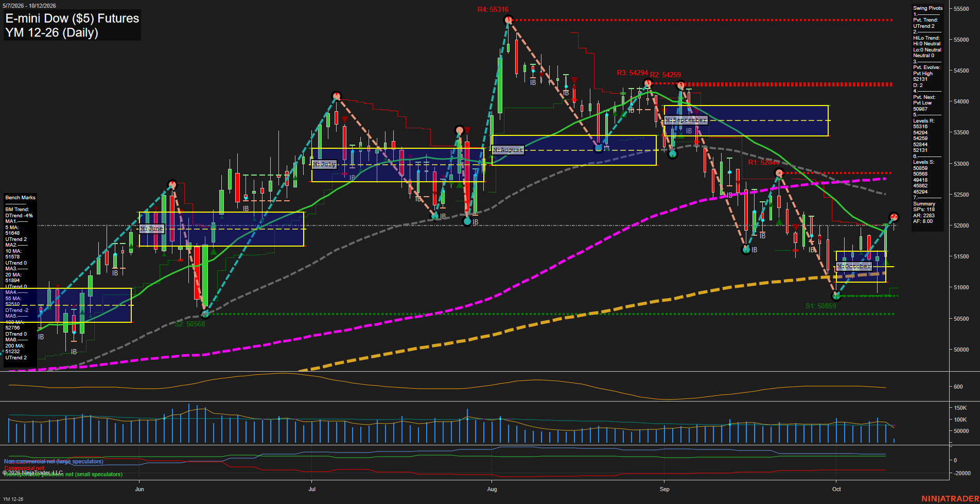
Task: Click the 10 MA: entry in Bench Marks
Action: tap(13, 251)
